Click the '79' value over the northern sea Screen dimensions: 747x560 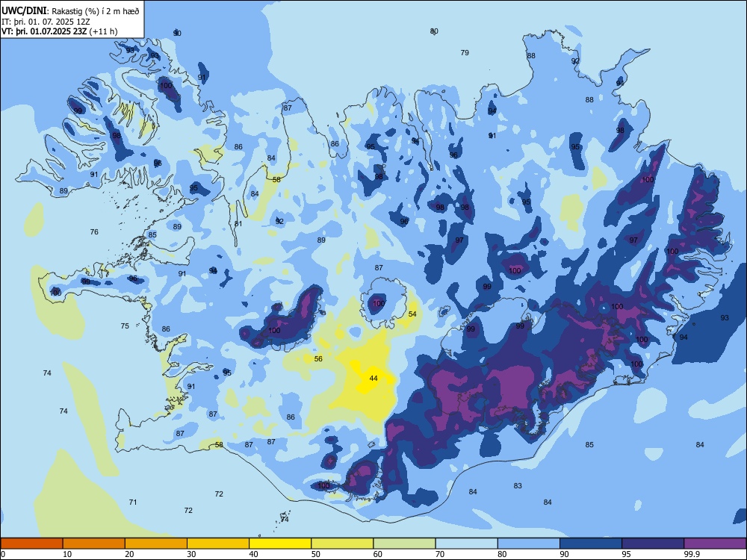(465, 52)
